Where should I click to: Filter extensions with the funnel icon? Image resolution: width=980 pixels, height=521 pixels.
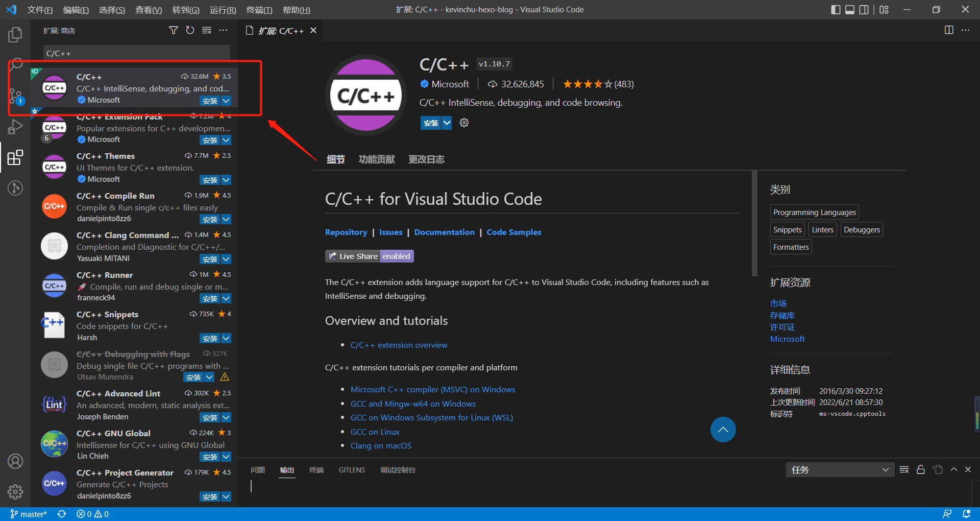pyautogui.click(x=174, y=31)
